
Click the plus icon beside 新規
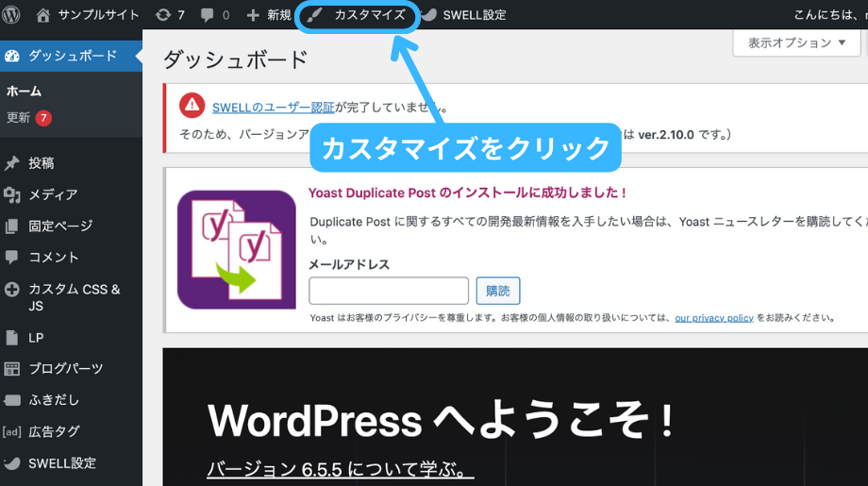(x=253, y=15)
